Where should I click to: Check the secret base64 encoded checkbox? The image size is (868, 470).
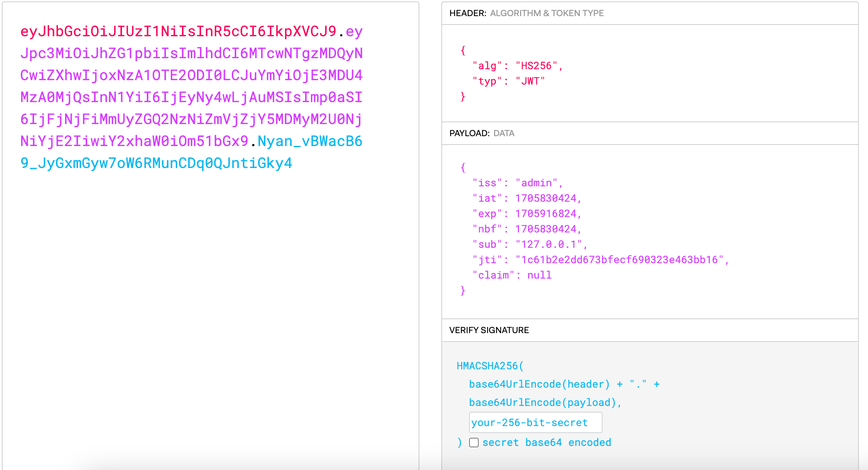click(474, 443)
